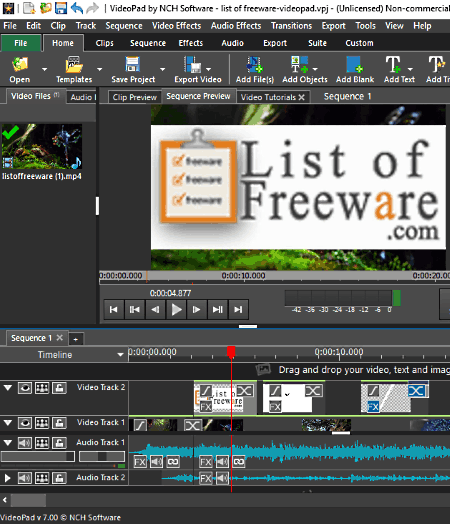This screenshot has width=450, height=524.
Task: Click Add File(s) icon
Action: 255,64
